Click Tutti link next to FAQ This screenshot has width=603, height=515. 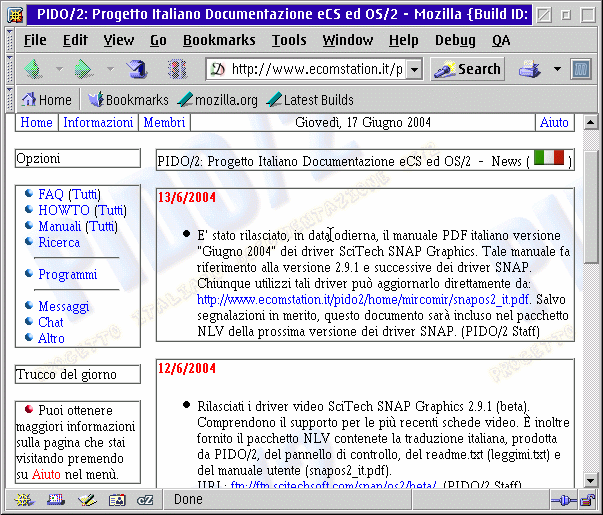84,194
